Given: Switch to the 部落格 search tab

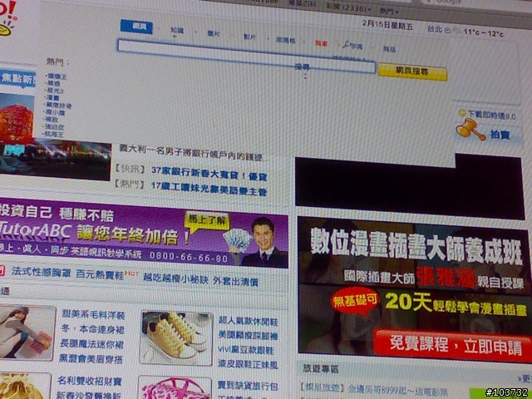Looking at the screenshot, I should point(286,40).
